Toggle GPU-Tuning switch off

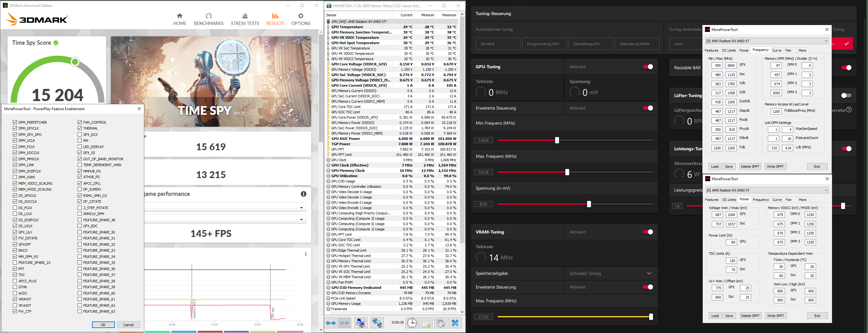pyautogui.click(x=648, y=67)
